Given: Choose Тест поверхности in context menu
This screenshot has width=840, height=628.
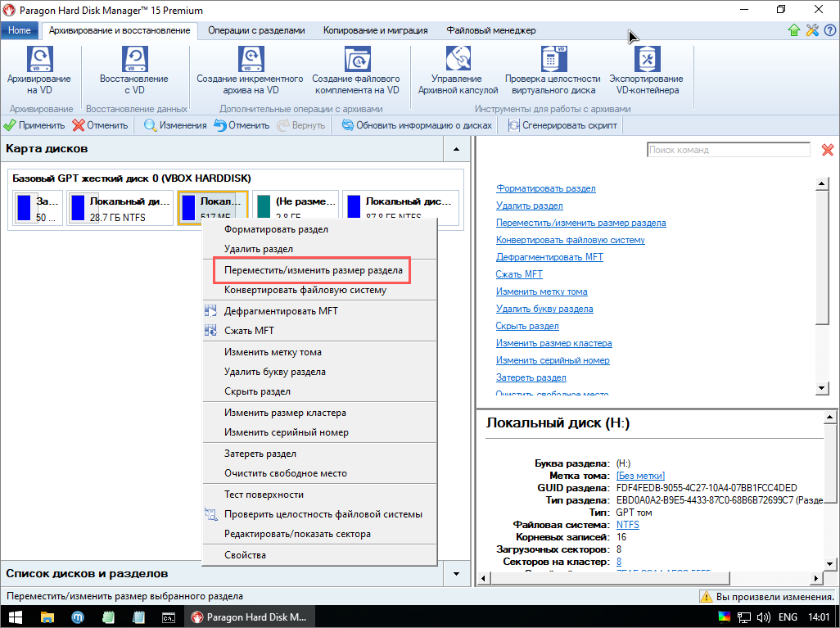Looking at the screenshot, I should (x=320, y=495).
